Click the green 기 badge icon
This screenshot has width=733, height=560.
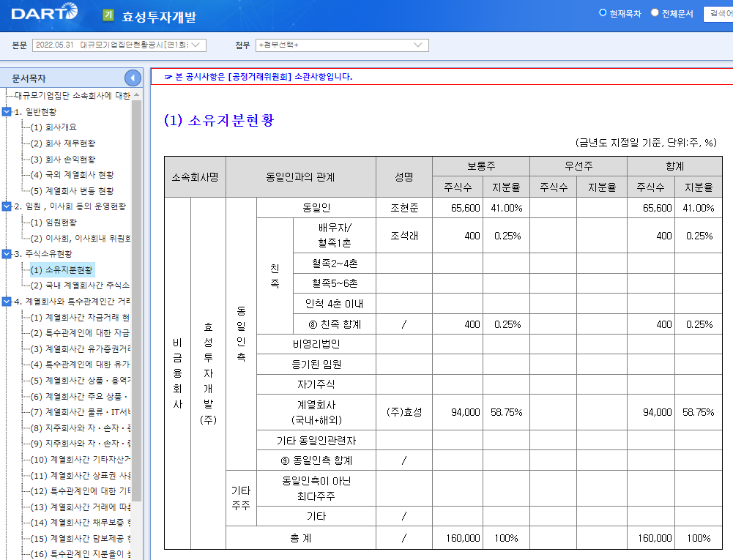point(108,15)
